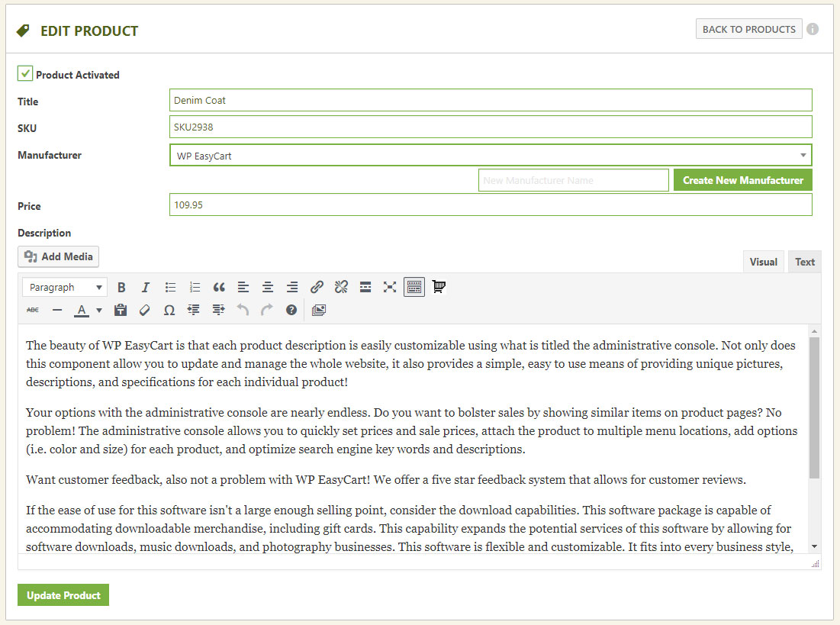Viewport: 840px width, 625px height.
Task: Uncheck the Product Activated checkbox
Action: click(x=24, y=73)
